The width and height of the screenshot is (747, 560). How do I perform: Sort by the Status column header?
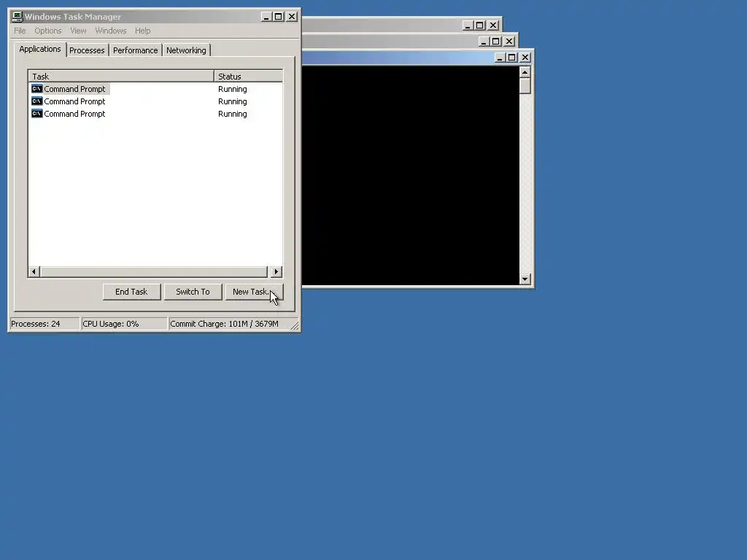click(x=248, y=76)
